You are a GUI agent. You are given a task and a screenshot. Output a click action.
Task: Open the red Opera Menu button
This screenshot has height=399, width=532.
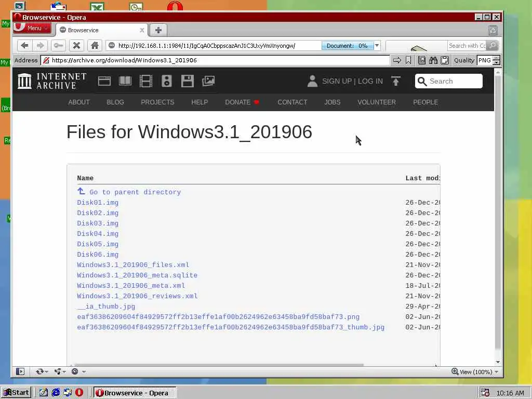(x=32, y=28)
